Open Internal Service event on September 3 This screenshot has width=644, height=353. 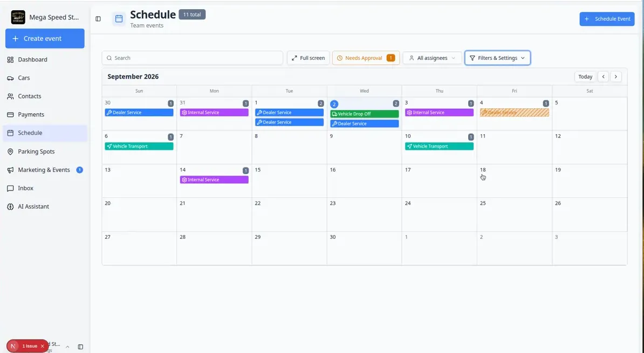[x=439, y=113]
